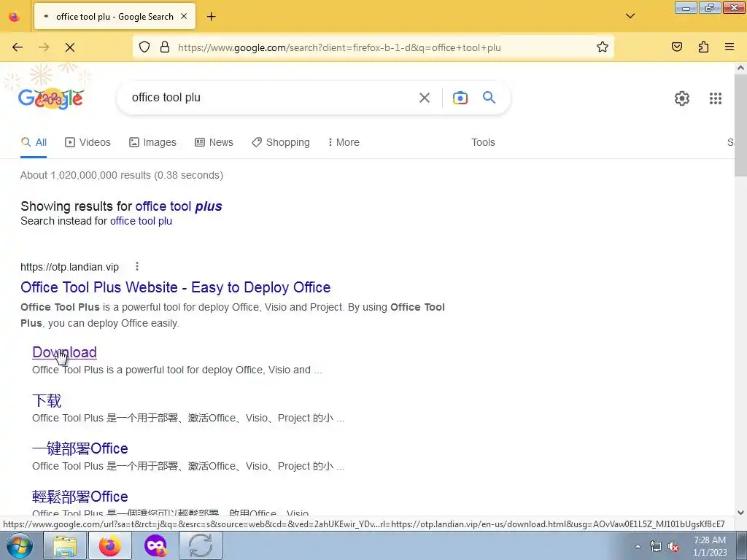This screenshot has width=747, height=560.
Task: Open a new tab with plus button
Action: (211, 17)
